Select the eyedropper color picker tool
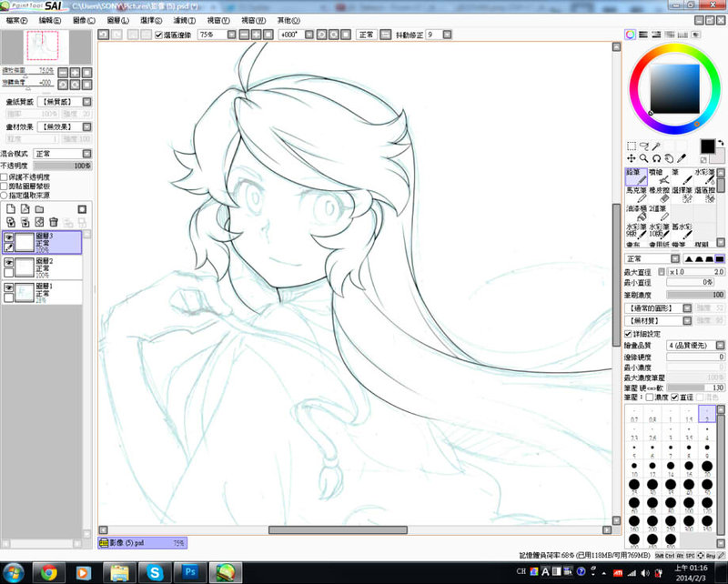Screen dimensions: 728x584 [x=681, y=158]
